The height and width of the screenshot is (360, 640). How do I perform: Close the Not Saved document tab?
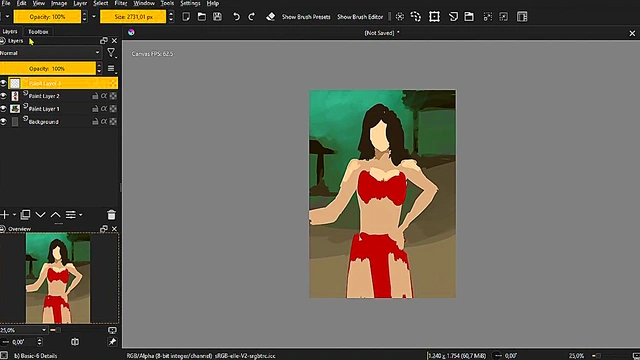632,33
